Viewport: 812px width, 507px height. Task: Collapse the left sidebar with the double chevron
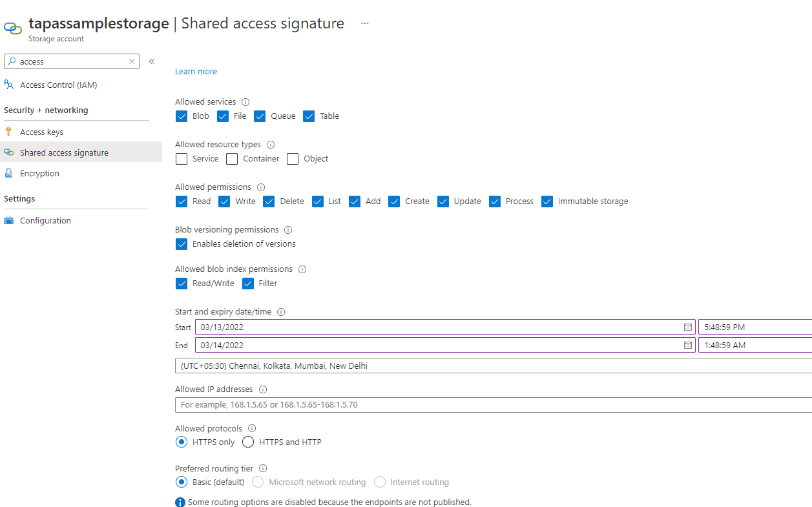pyautogui.click(x=152, y=60)
